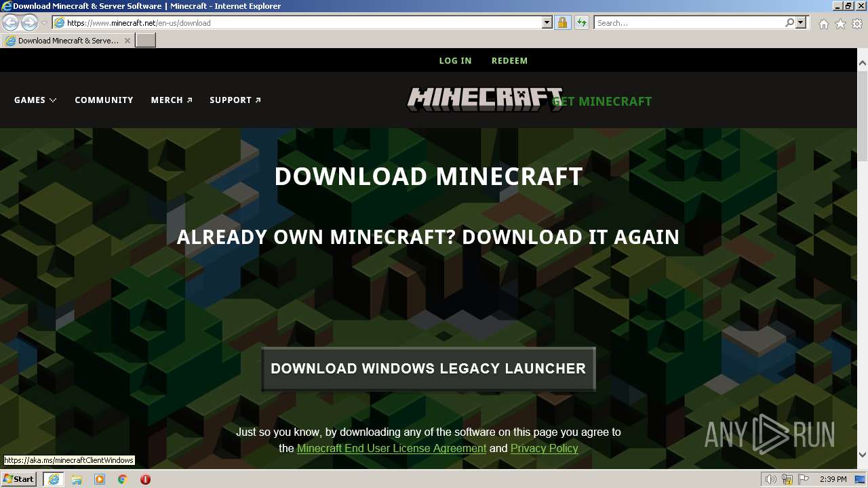This screenshot has height=488, width=868.
Task: Click the refresh page icon
Action: click(581, 22)
